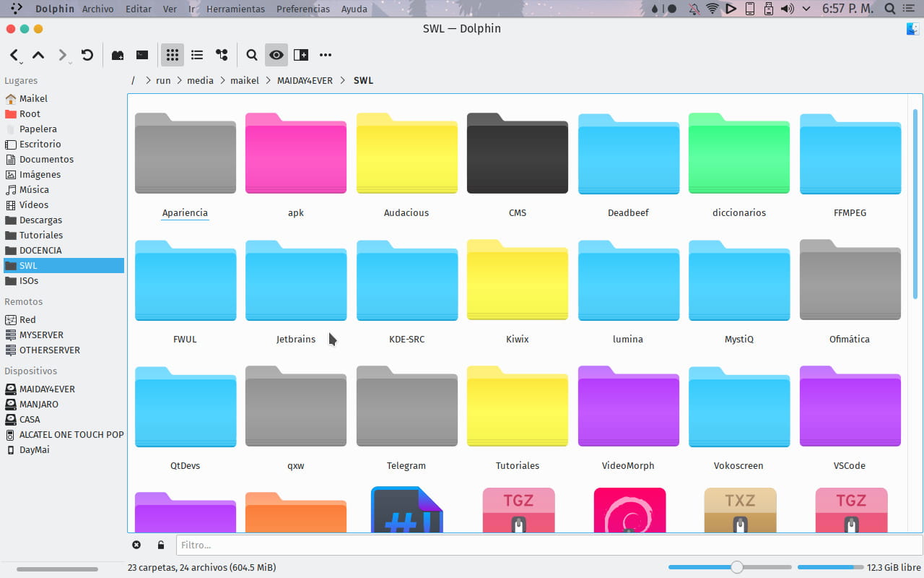Open Papelera trash in Places
This screenshot has height=578, width=924.
point(64,129)
